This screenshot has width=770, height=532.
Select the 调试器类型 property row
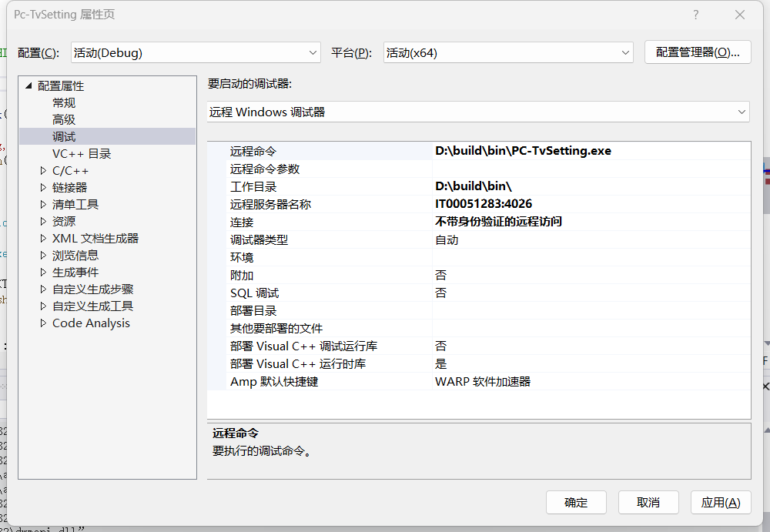[259, 239]
